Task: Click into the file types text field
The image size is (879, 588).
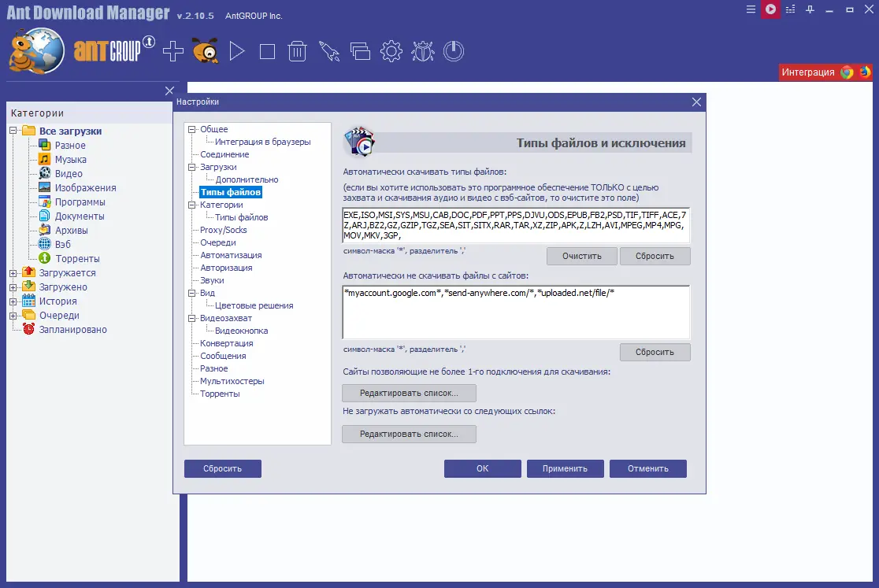Action: [x=516, y=225]
